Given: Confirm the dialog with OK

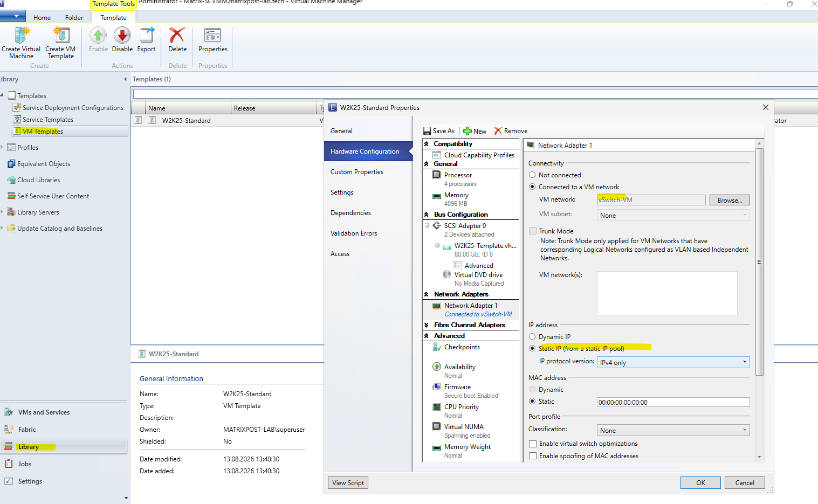Looking at the screenshot, I should [700, 483].
